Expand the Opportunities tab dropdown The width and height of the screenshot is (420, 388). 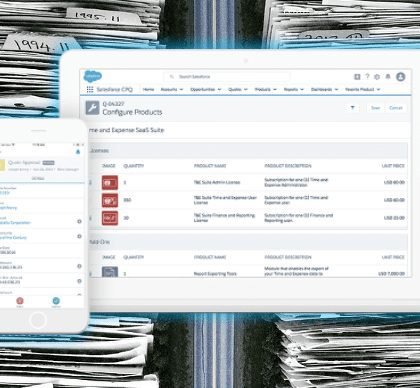pos(219,90)
